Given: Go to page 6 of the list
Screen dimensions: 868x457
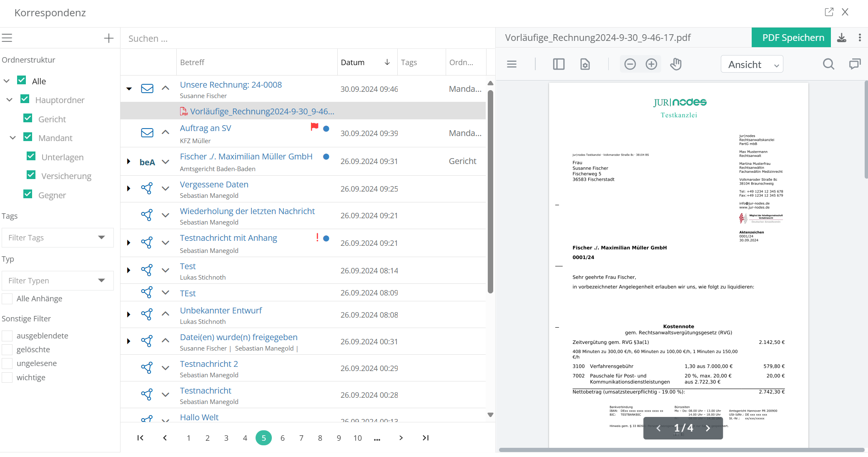Looking at the screenshot, I should tap(282, 438).
